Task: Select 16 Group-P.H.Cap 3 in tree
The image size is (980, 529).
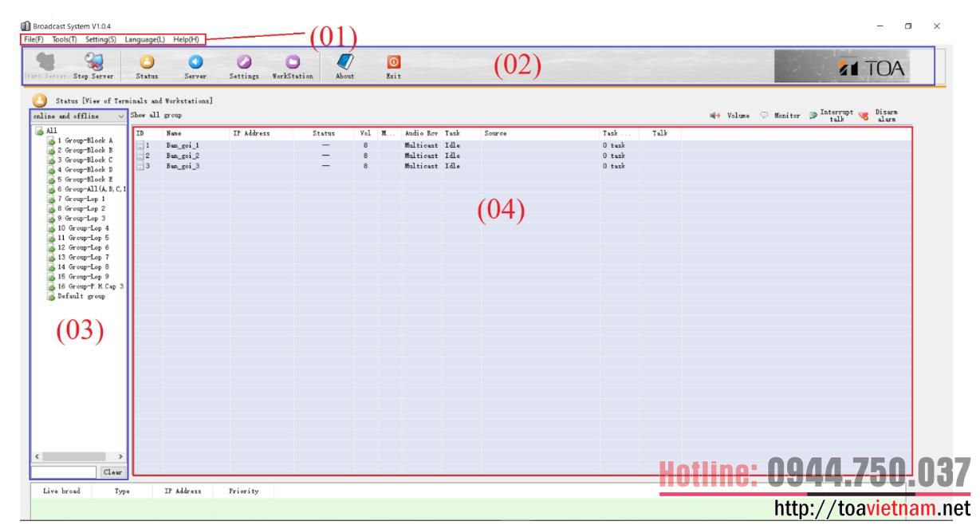Action: click(x=91, y=286)
